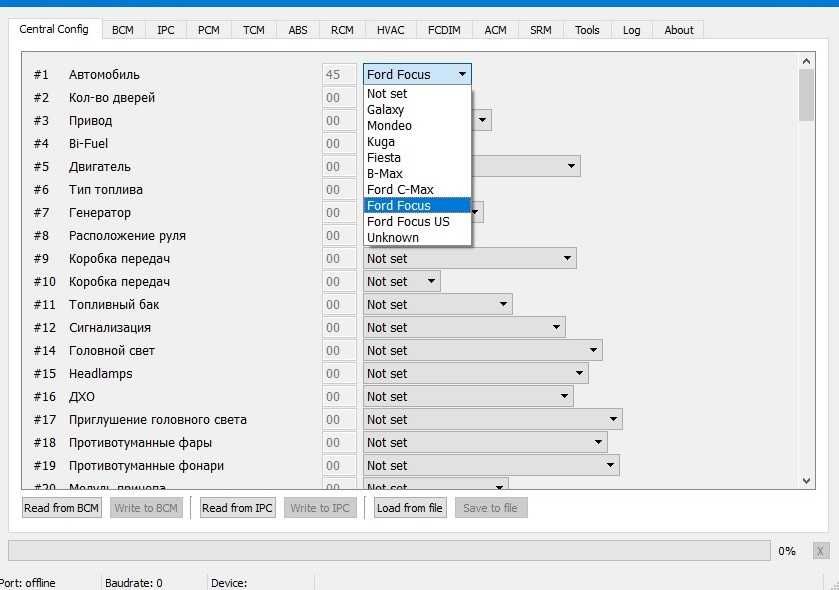Open the Tools tab

(x=587, y=30)
